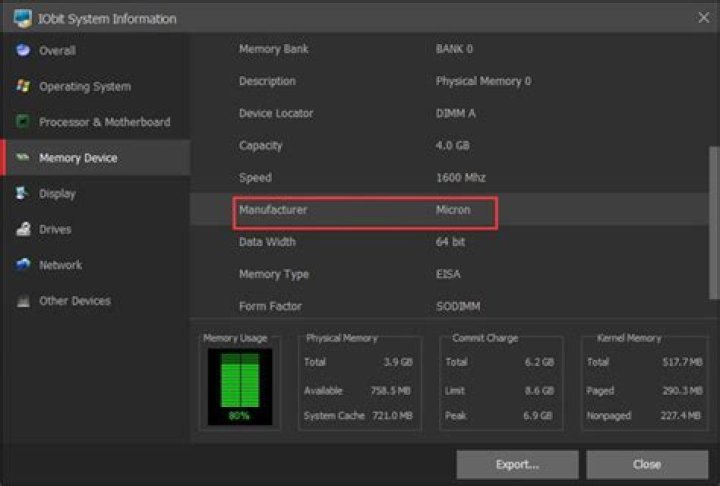Image resolution: width=720 pixels, height=486 pixels.
Task: Click the Operating System Windows flag icon
Action: 22,85
